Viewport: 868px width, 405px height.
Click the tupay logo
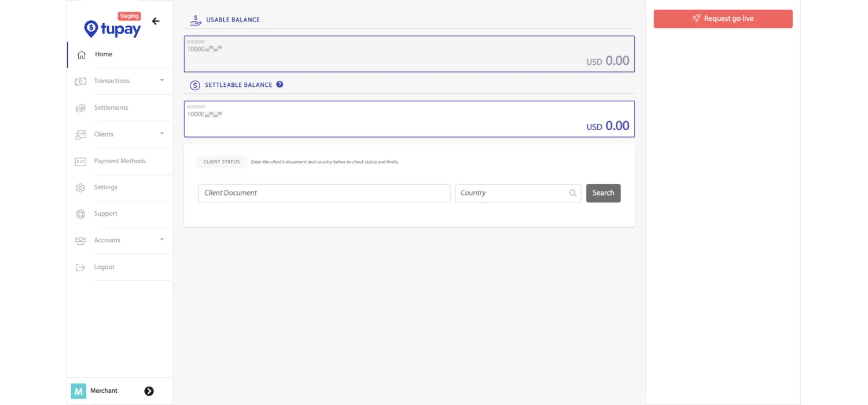pyautogui.click(x=112, y=28)
